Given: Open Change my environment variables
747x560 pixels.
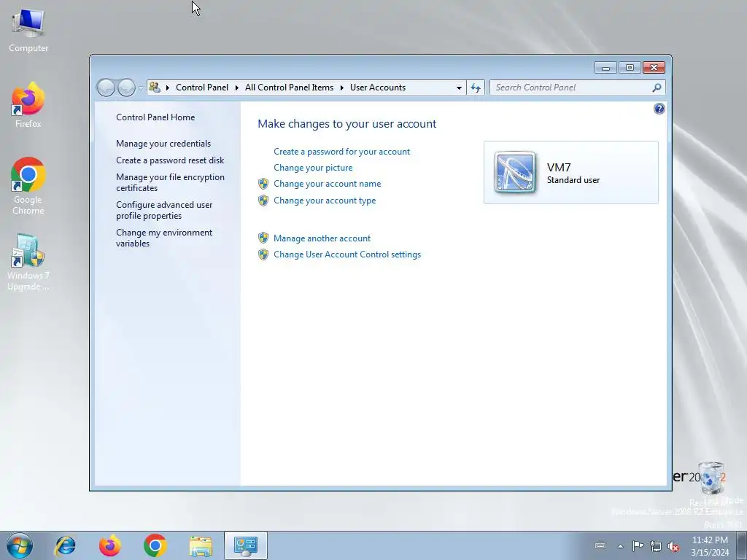Looking at the screenshot, I should point(164,238).
